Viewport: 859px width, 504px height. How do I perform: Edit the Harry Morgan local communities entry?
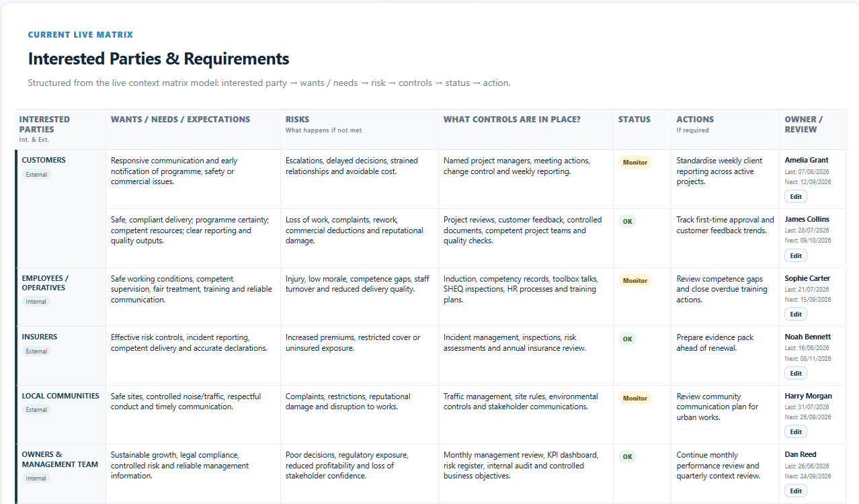point(796,432)
